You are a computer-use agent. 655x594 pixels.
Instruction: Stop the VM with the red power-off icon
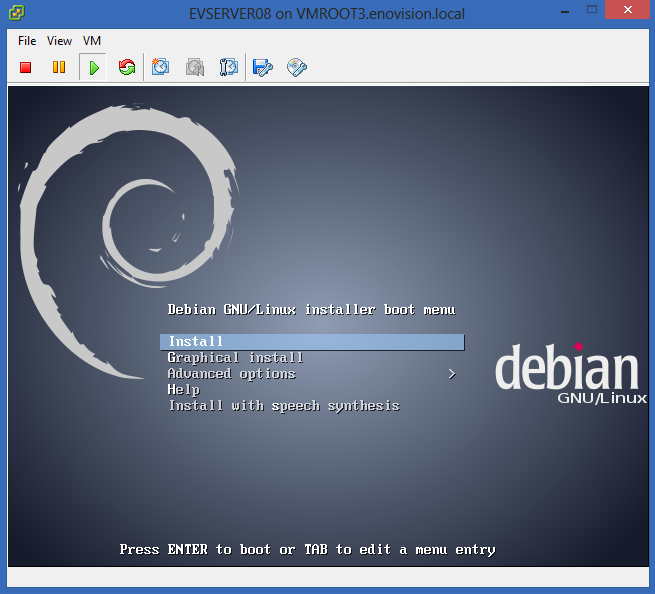point(25,67)
